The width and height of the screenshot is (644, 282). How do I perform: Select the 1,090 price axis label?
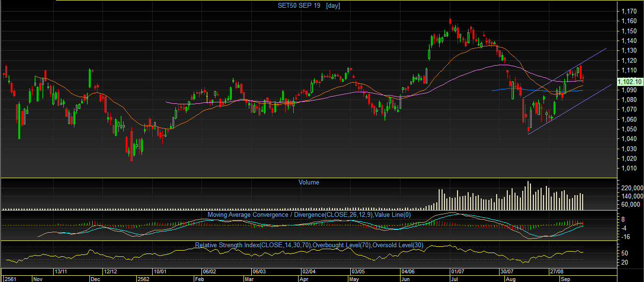point(629,90)
